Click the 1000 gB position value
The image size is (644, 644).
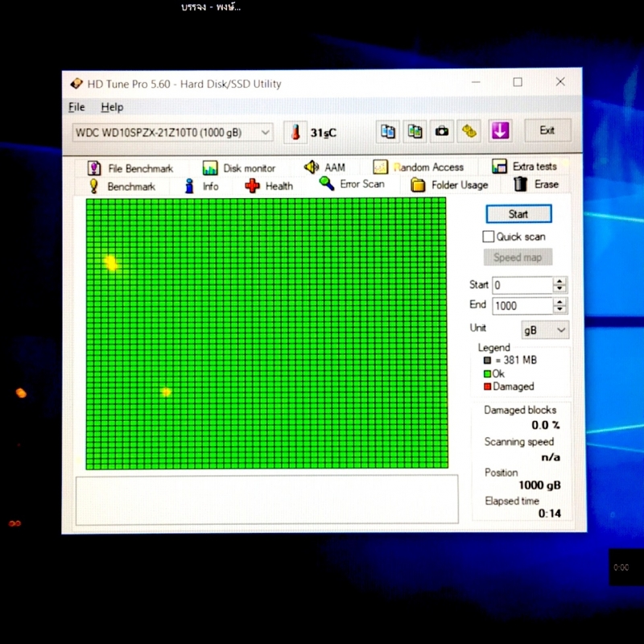point(539,485)
